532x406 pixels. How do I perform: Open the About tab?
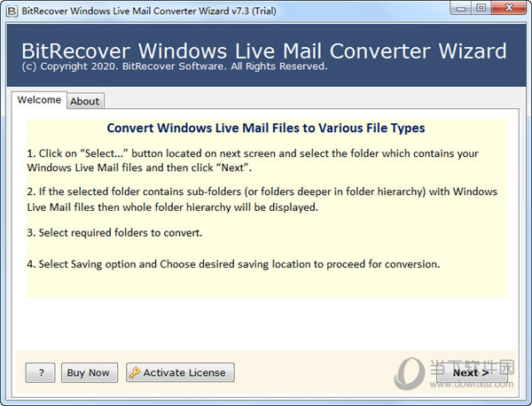pos(85,101)
